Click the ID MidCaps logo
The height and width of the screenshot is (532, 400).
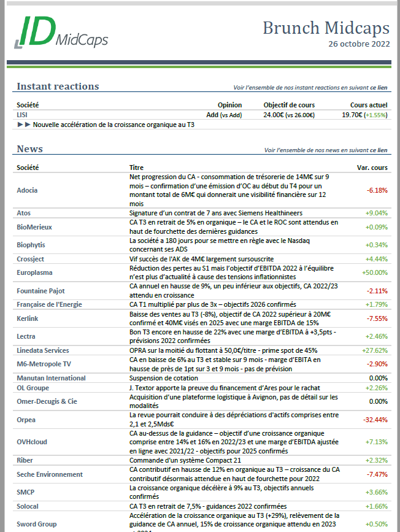coord(61,33)
